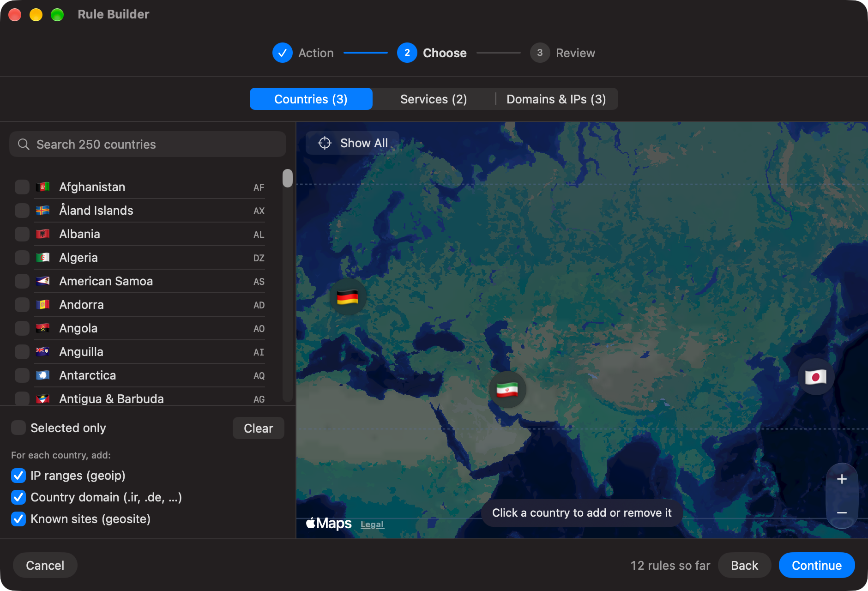Click the Search 250 countries field
This screenshot has width=868, height=591.
coord(148,144)
